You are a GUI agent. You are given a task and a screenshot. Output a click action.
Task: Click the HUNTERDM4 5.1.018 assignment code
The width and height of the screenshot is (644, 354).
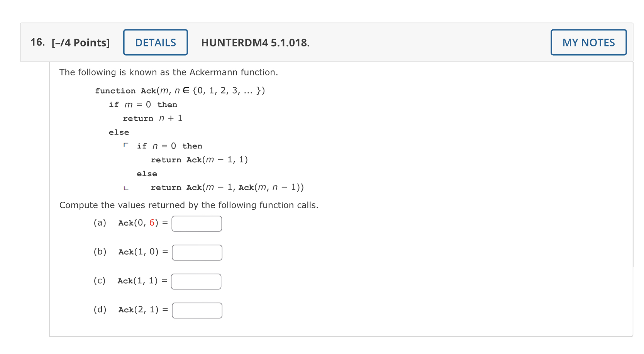[256, 43]
